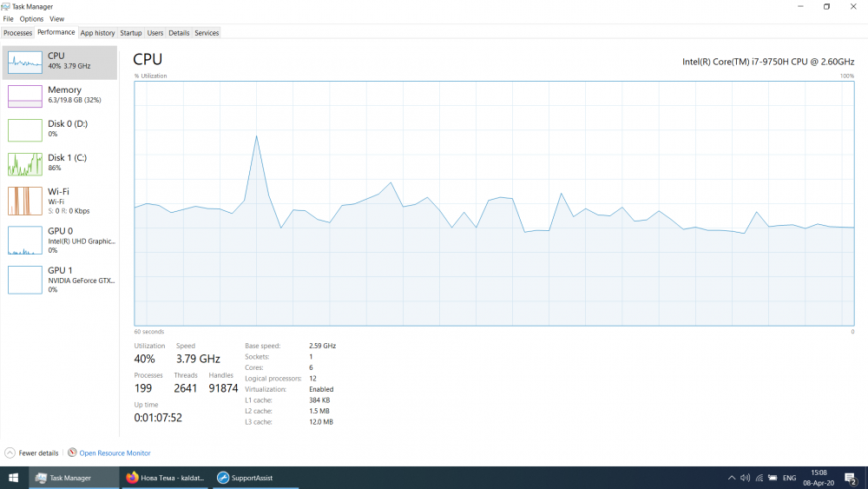Select the Disk 0 (D:) graph thumbnail

click(x=25, y=130)
